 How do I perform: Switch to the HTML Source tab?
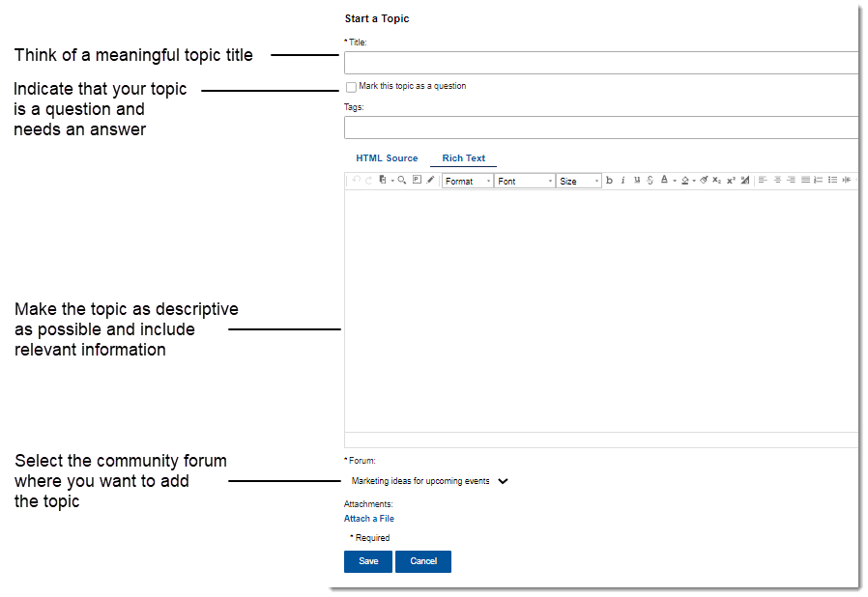tap(387, 157)
